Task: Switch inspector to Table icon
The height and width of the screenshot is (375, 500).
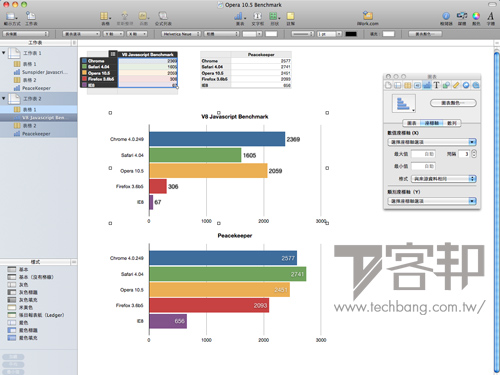Action: [x=407, y=85]
